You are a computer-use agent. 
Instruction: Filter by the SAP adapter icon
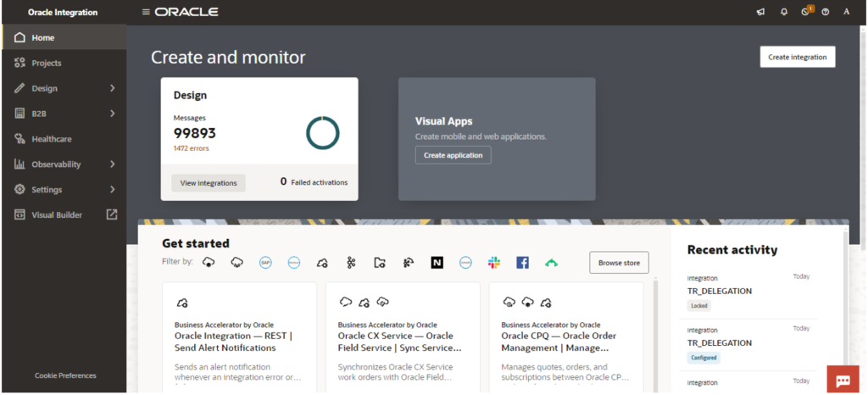(x=265, y=263)
